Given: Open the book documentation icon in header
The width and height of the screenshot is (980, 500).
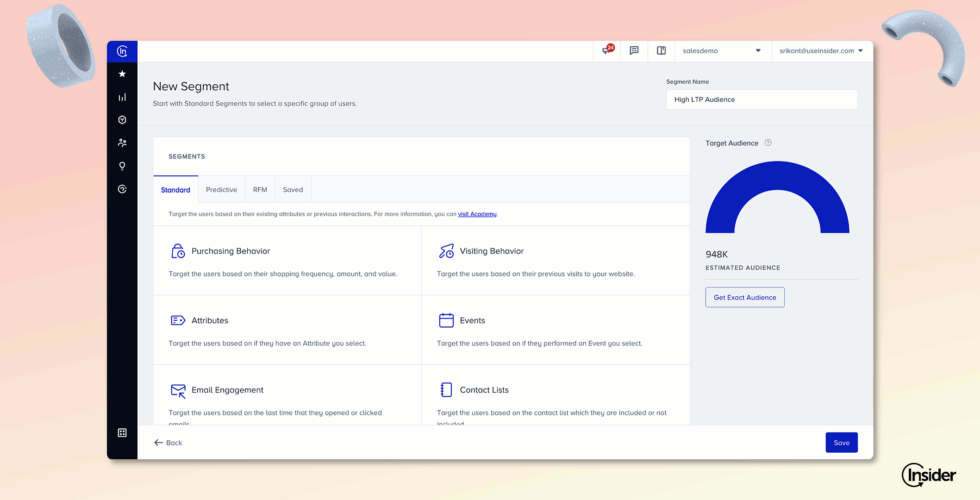Looking at the screenshot, I should pos(661,50).
